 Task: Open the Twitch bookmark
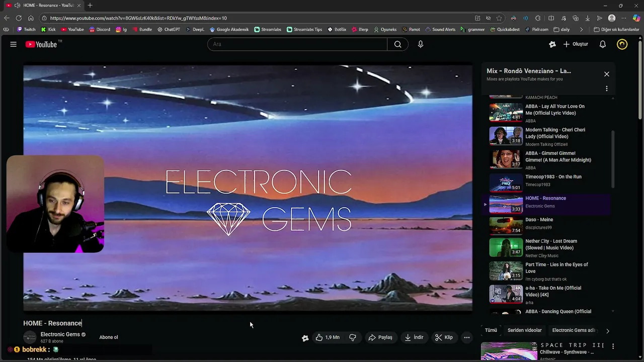click(x=26, y=30)
